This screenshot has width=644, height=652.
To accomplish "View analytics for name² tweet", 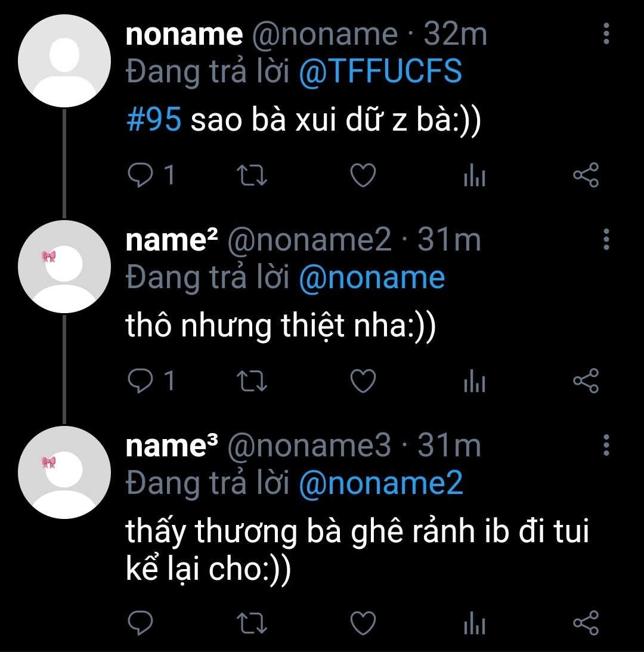I will pos(475,381).
